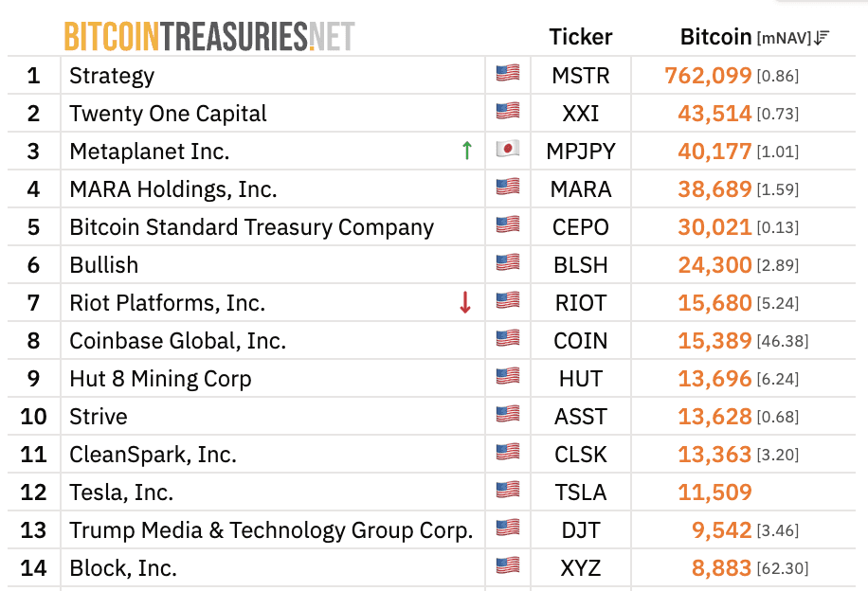
Task: Open Twenty One Capital company link
Action: pyautogui.click(x=168, y=114)
